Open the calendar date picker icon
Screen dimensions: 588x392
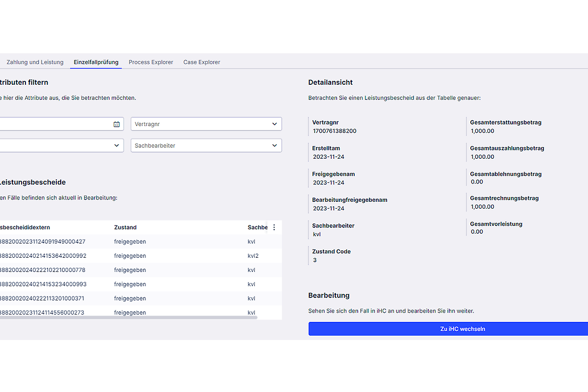tap(117, 124)
